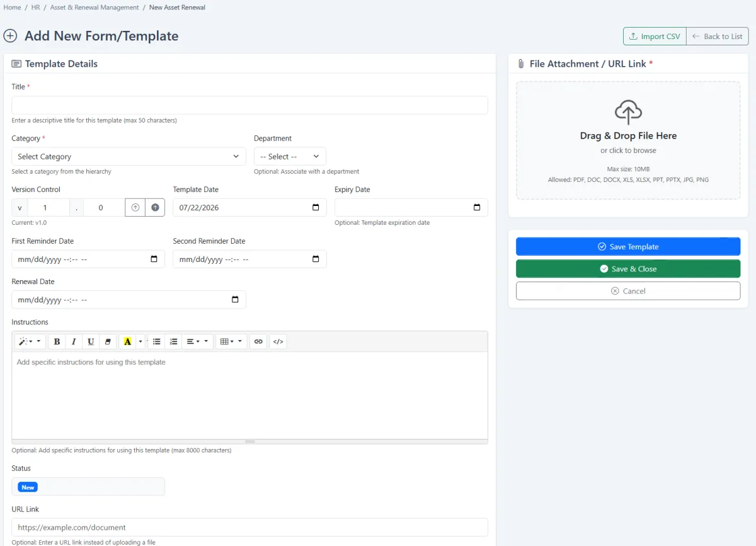Screen dimensions: 756x546
Task: Focus the First Reminder Date field
Action: tap(88, 259)
